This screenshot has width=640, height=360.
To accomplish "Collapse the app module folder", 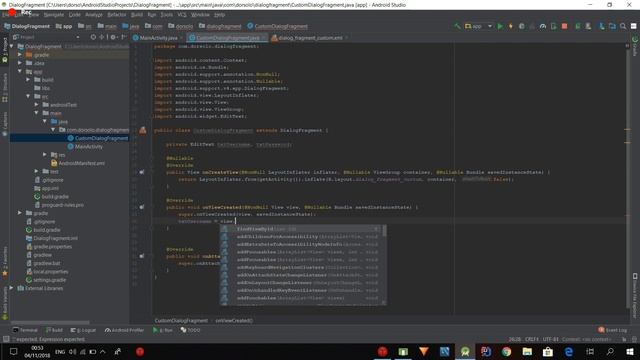I will pos(20,71).
